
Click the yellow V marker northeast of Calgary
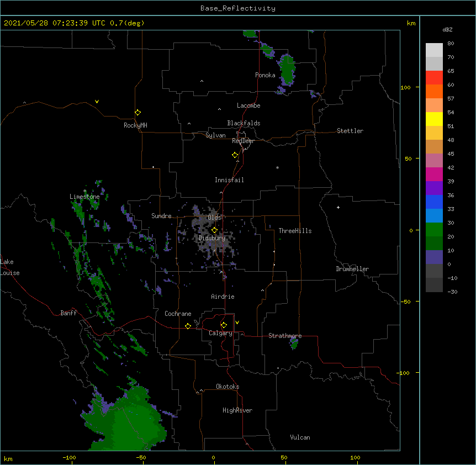pyautogui.click(x=237, y=323)
